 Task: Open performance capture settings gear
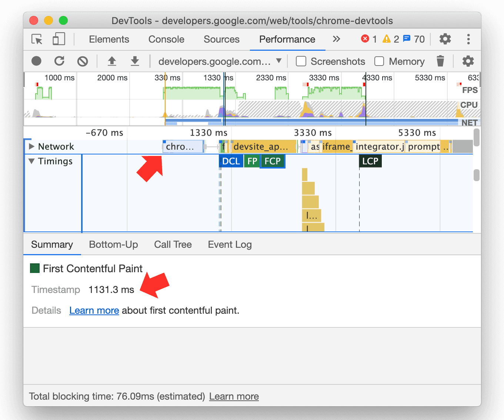click(x=468, y=61)
